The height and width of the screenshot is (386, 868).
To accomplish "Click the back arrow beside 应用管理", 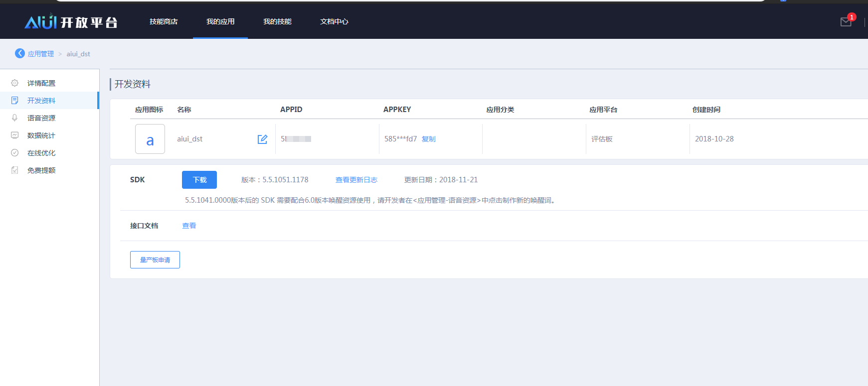I will [20, 53].
